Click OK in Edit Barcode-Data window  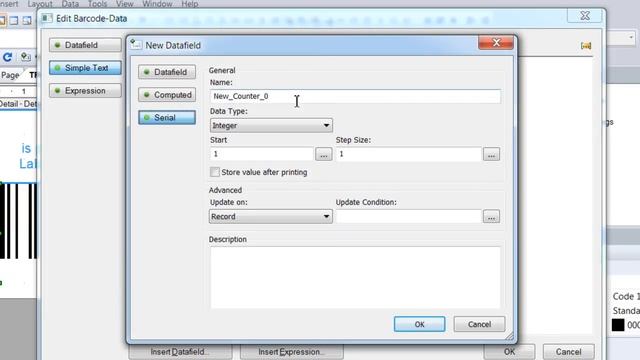pos(509,352)
